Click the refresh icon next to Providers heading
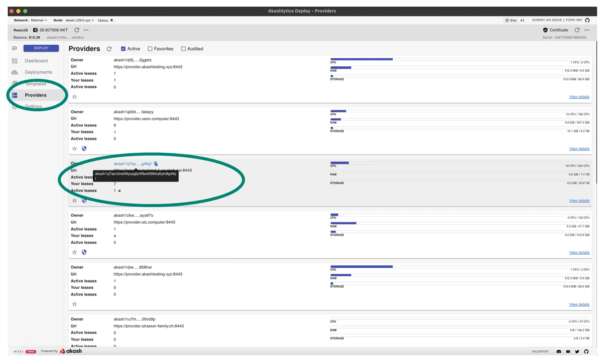 109,49
